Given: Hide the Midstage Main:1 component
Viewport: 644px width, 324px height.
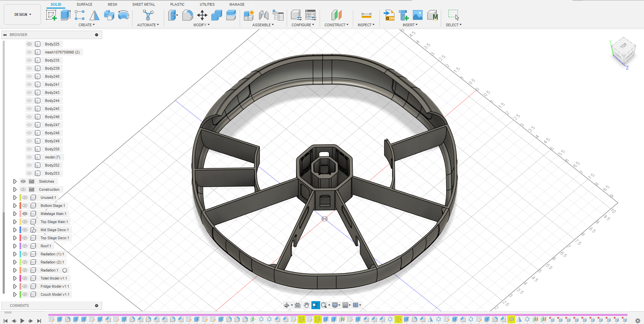Looking at the screenshot, I should 25,214.
